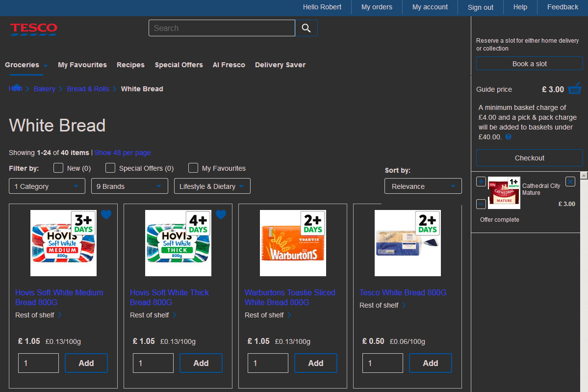Click the search magnifier icon

pyautogui.click(x=307, y=28)
